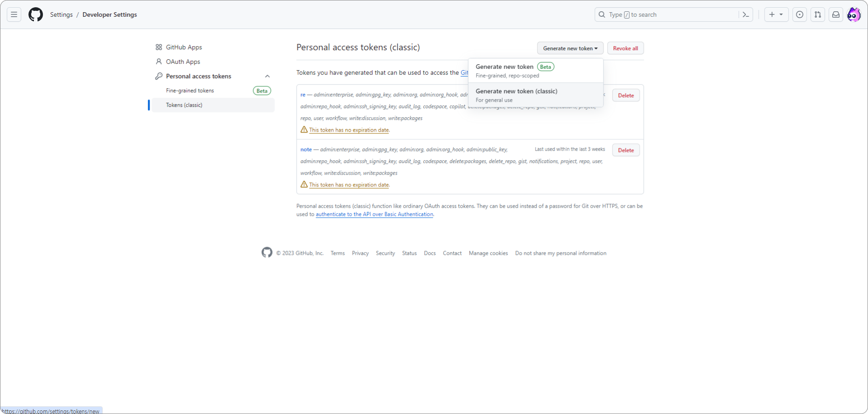
Task: Open GitHub Apps in sidebar
Action: (184, 47)
